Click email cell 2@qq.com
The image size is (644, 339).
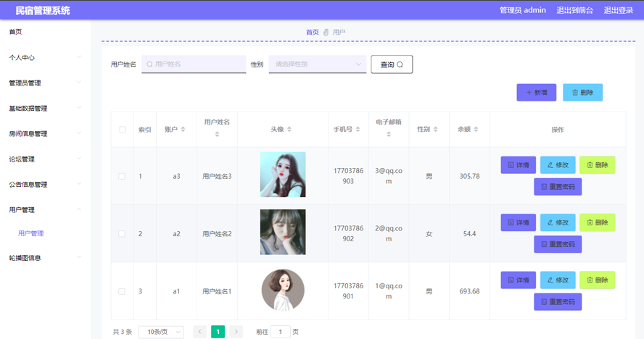click(x=389, y=233)
